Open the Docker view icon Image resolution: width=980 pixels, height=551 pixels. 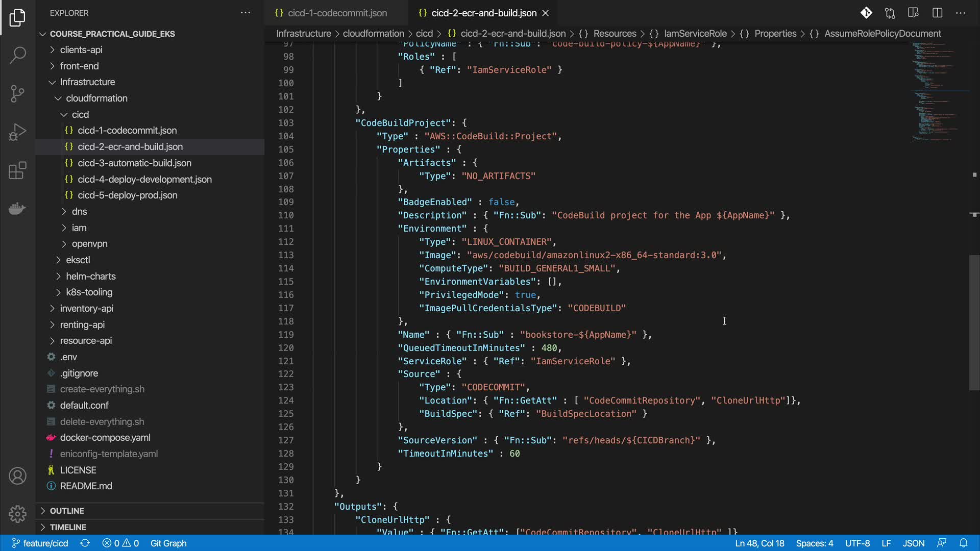[x=17, y=209]
